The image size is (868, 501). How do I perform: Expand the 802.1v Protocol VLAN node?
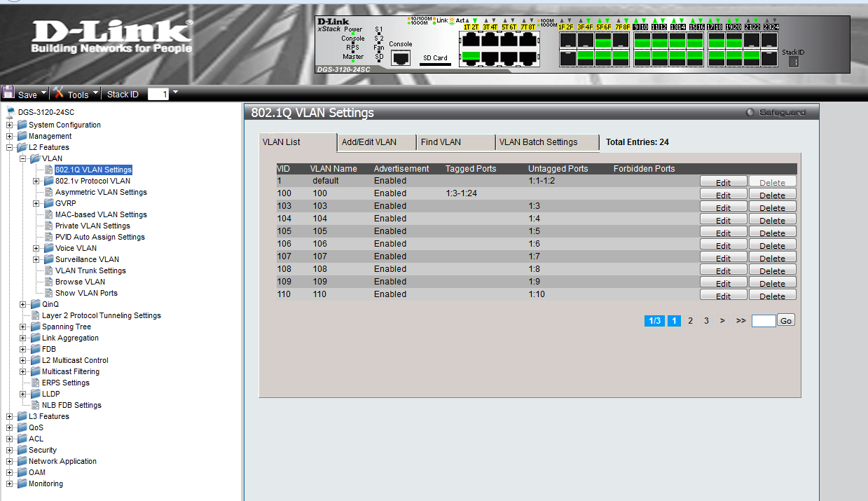coord(36,181)
